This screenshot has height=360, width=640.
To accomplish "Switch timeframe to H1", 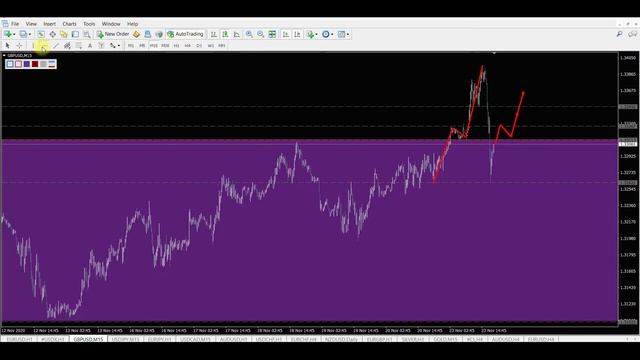I will pyautogui.click(x=176, y=46).
